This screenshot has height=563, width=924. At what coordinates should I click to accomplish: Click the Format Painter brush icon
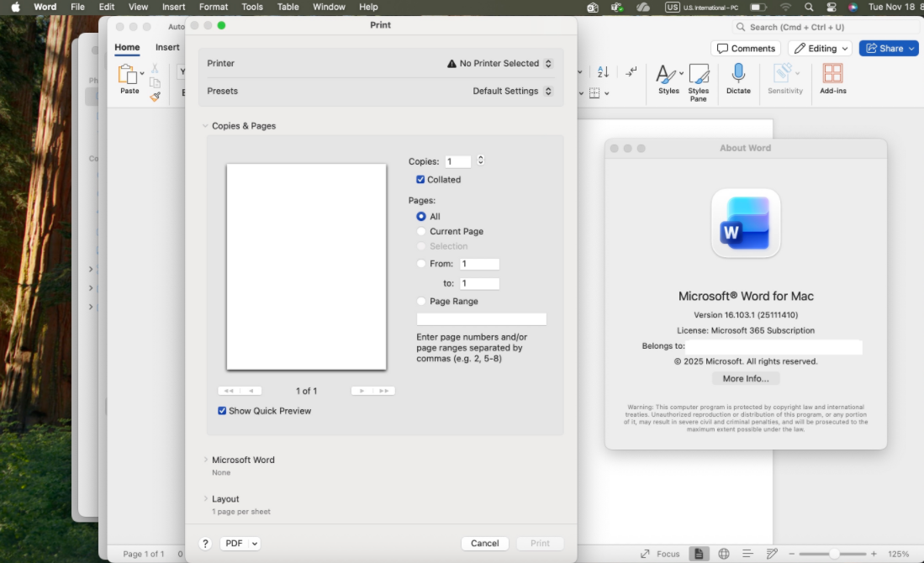pos(155,97)
